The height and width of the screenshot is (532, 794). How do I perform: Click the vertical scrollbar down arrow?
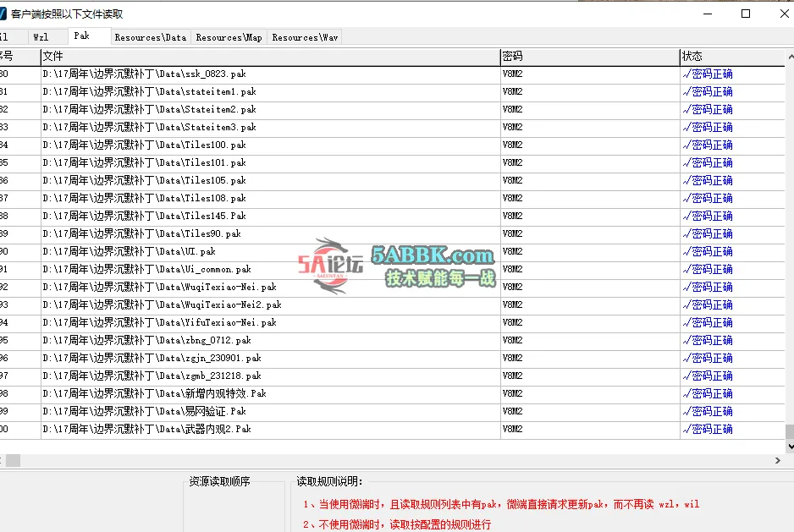pyautogui.click(x=790, y=447)
